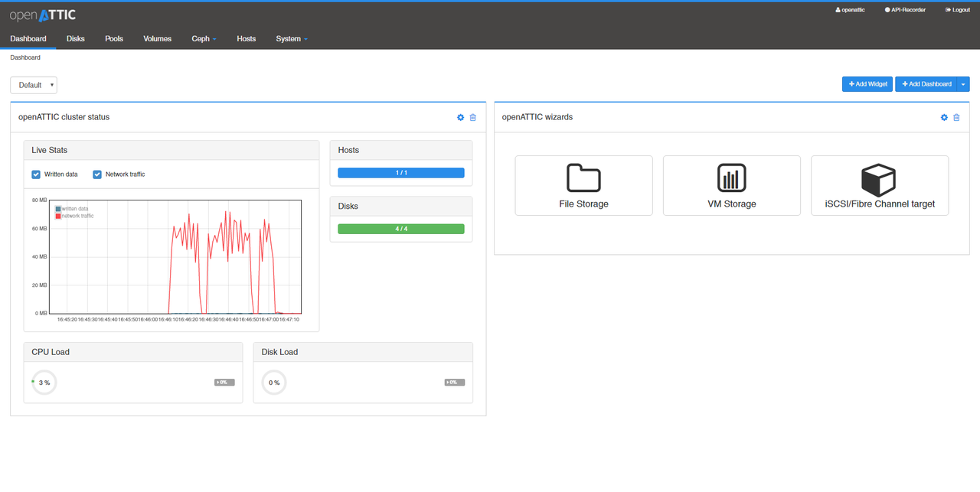
Task: Click the Disk Load 0 % gauge
Action: (x=274, y=383)
